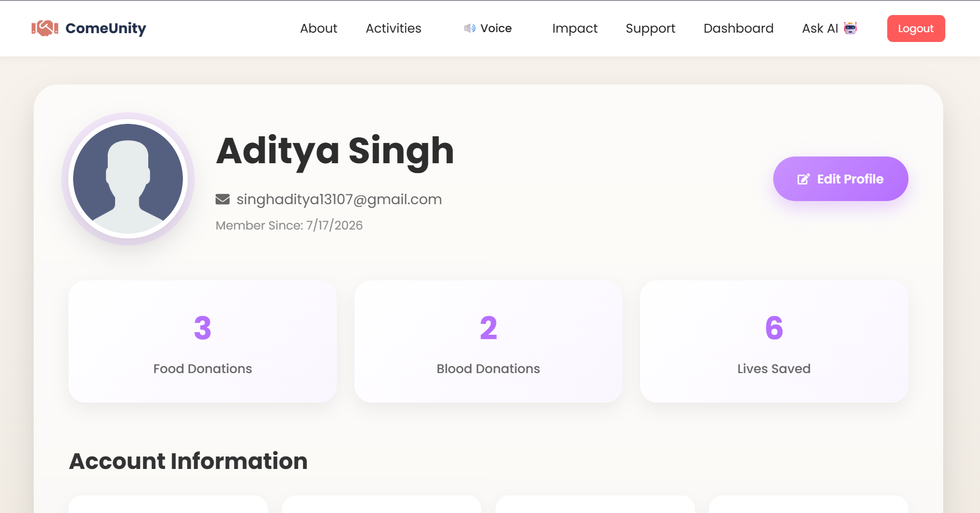
Task: Open the About menu item
Action: click(x=319, y=28)
